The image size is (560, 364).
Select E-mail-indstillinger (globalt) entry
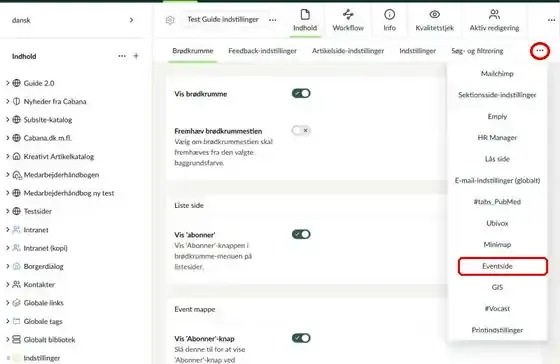point(497,180)
